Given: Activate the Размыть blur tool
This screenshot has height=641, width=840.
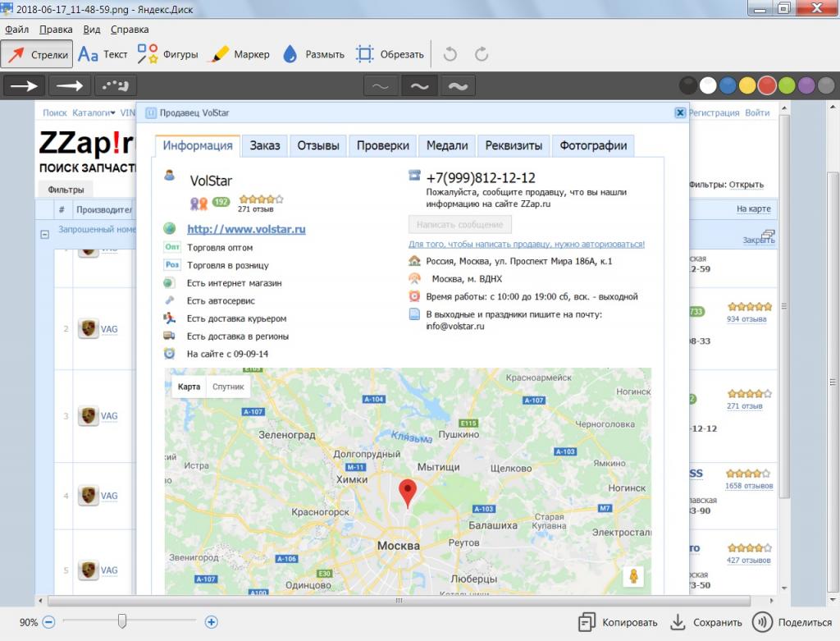Looking at the screenshot, I should pyautogui.click(x=313, y=54).
